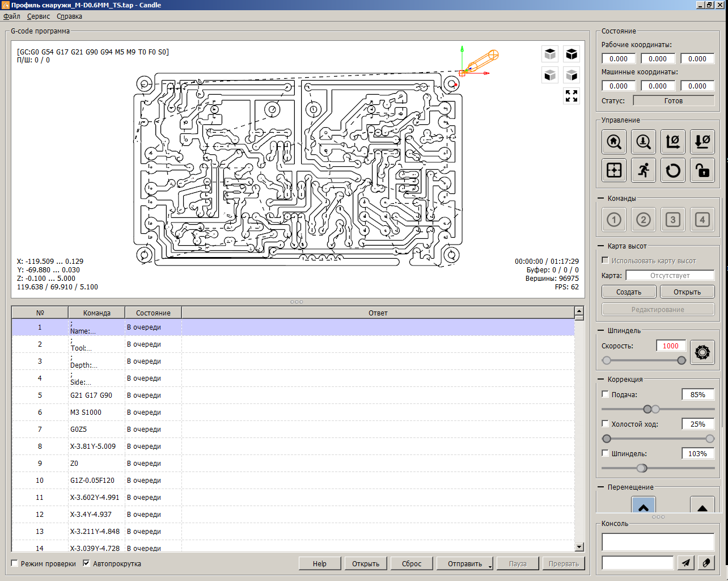Toggle the spindle on/off icon button
Screen dimensions: 728x581
pos(702,352)
